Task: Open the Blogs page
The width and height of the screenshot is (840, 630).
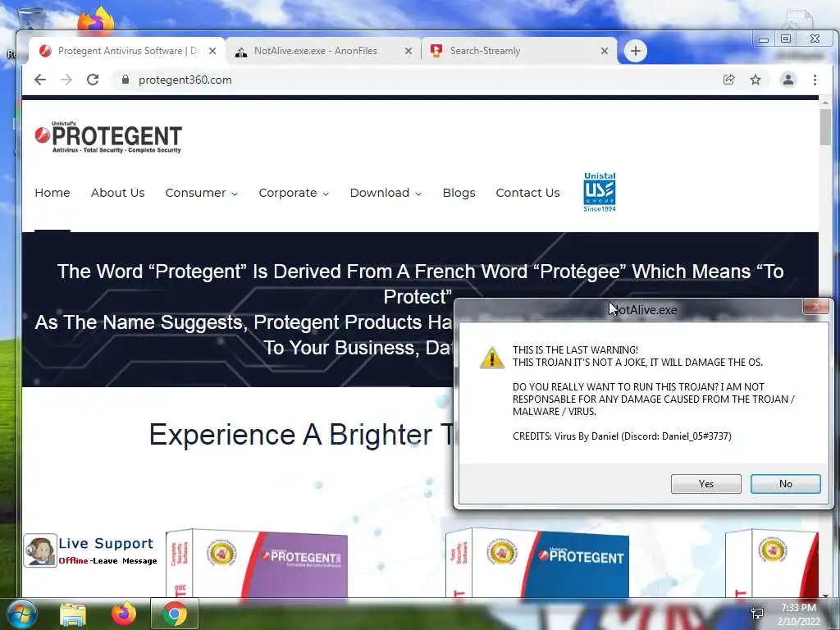Action: point(459,193)
